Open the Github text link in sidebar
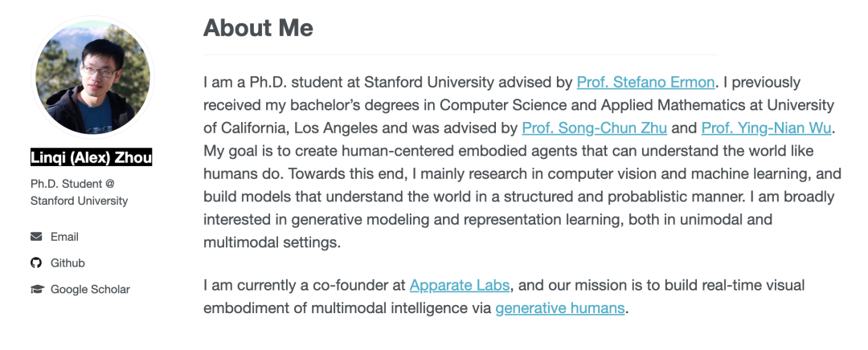This screenshot has width=868, height=350. click(68, 263)
